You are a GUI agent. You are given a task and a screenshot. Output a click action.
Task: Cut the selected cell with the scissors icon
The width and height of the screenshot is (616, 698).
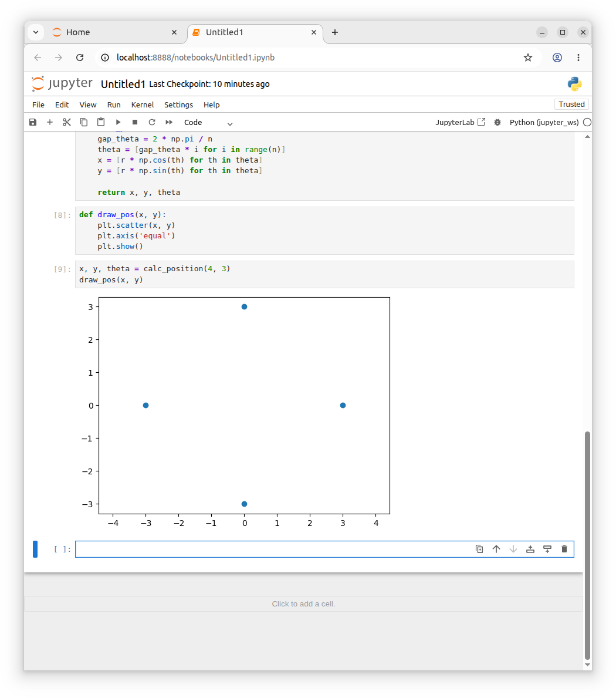tap(67, 122)
